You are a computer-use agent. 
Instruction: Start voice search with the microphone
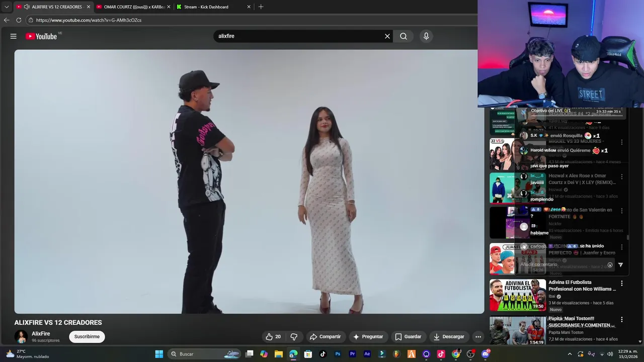click(426, 36)
